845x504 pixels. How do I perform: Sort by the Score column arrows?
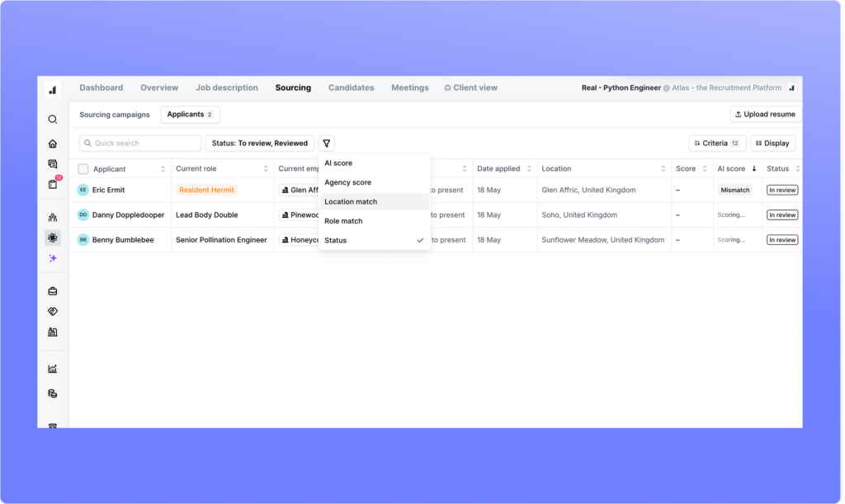coord(705,168)
